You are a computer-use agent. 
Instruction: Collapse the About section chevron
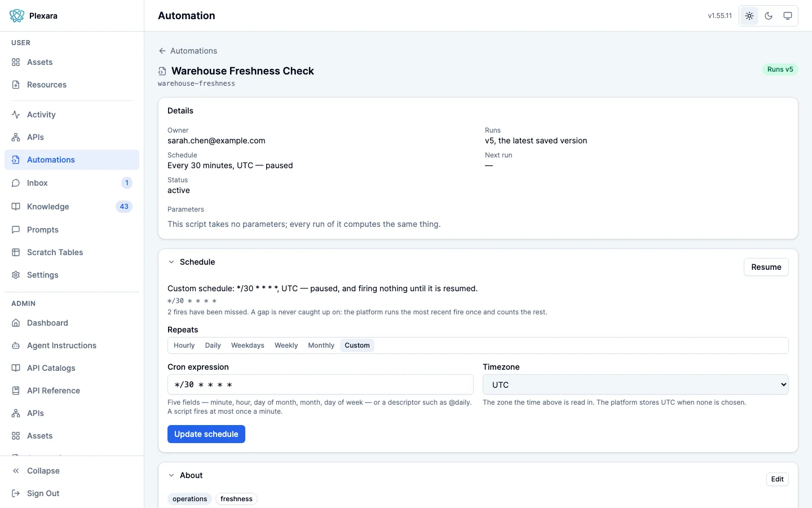[171, 475]
